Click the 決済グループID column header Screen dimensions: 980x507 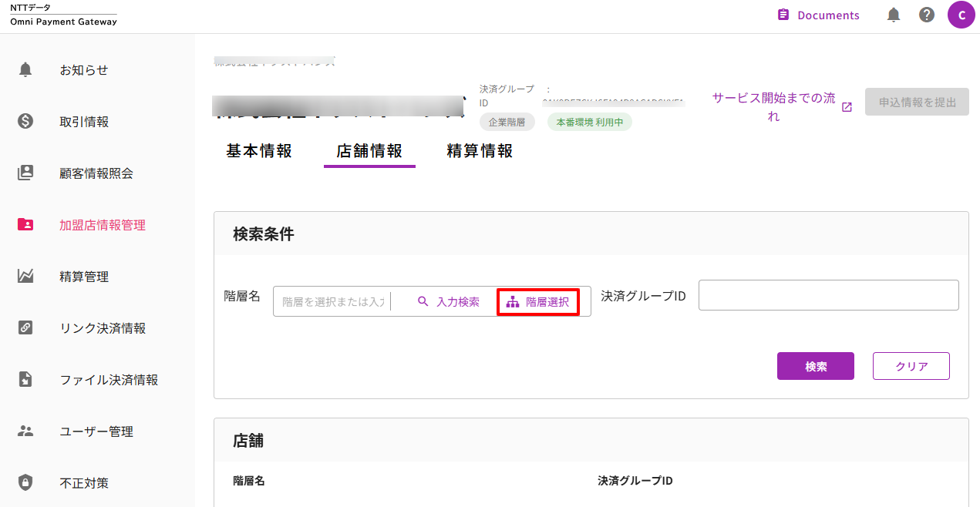tap(635, 481)
